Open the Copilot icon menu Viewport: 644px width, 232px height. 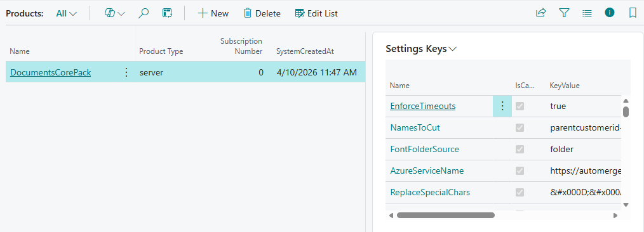tap(109, 13)
